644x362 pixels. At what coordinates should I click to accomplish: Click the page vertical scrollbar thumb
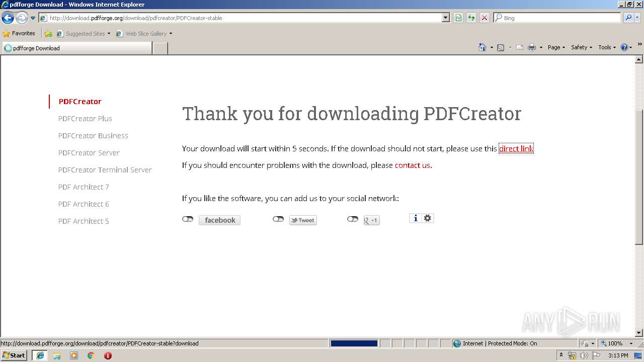pyautogui.click(x=639, y=177)
